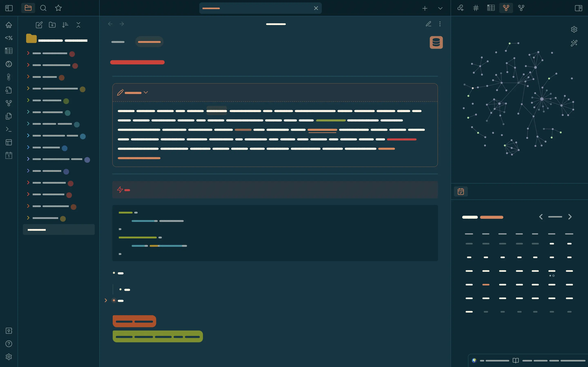Click the graph animate magic wand icon
The image size is (588, 367).
coord(574,43)
